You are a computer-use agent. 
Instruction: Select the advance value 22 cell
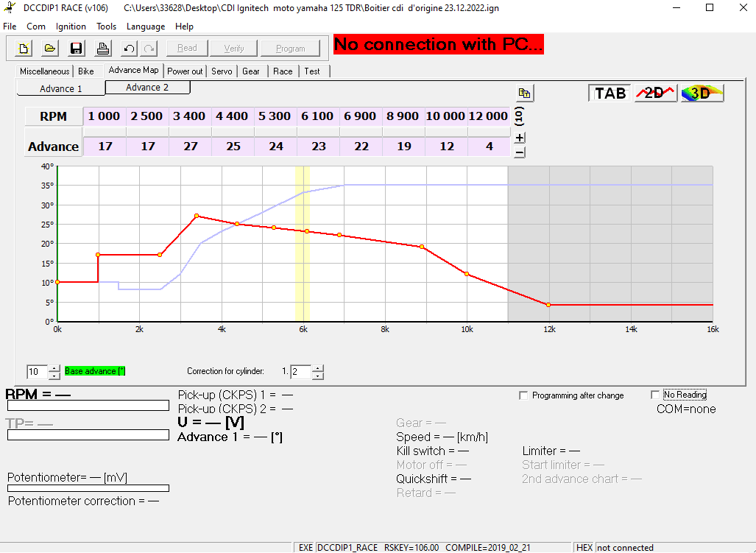pyautogui.click(x=360, y=147)
